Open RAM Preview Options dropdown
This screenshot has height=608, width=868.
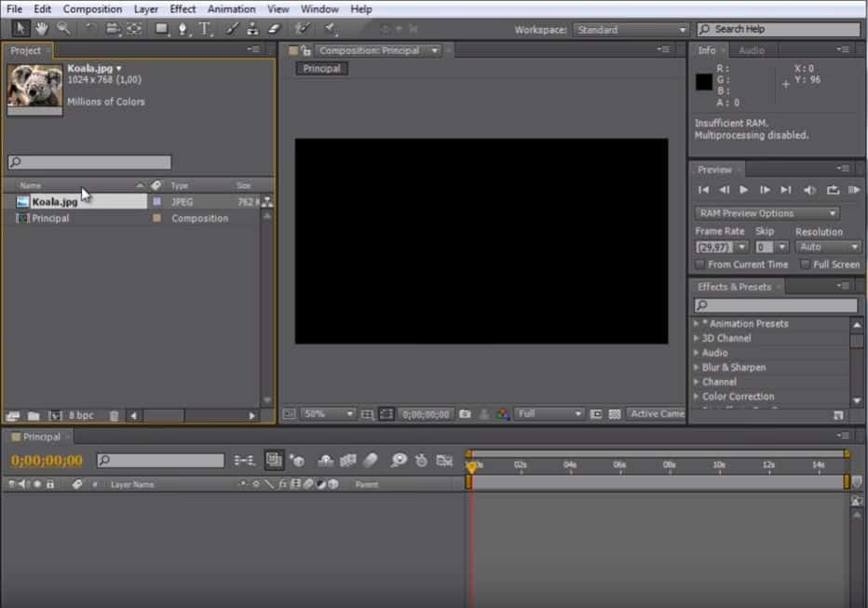[x=766, y=213]
